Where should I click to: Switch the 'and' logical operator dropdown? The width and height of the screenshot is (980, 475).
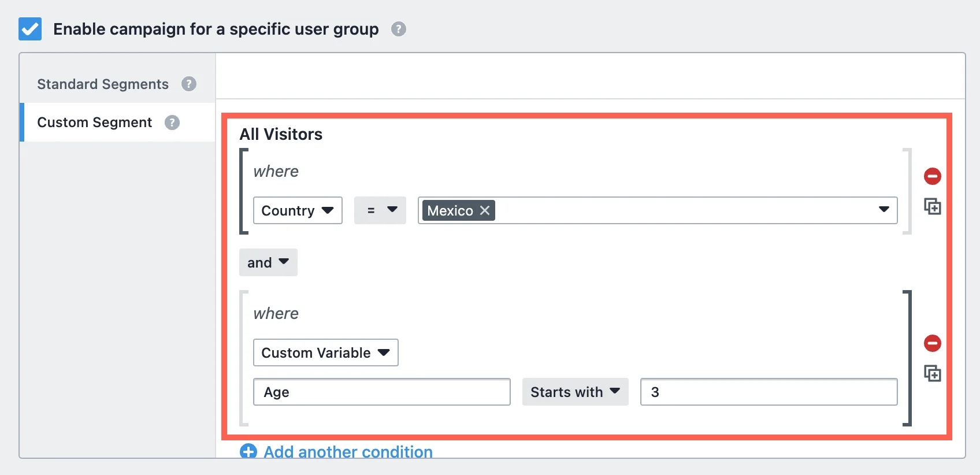(268, 262)
